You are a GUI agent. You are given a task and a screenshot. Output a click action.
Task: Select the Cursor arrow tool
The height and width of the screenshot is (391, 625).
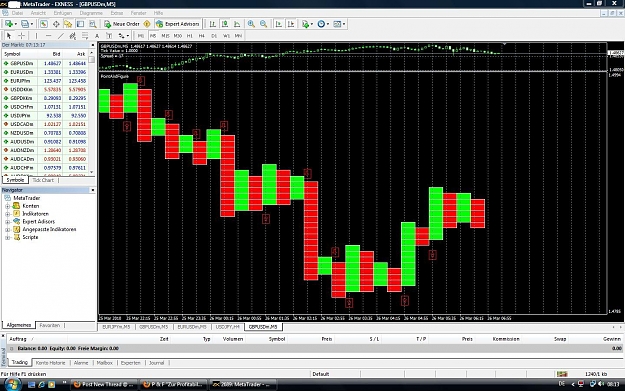pos(9,36)
